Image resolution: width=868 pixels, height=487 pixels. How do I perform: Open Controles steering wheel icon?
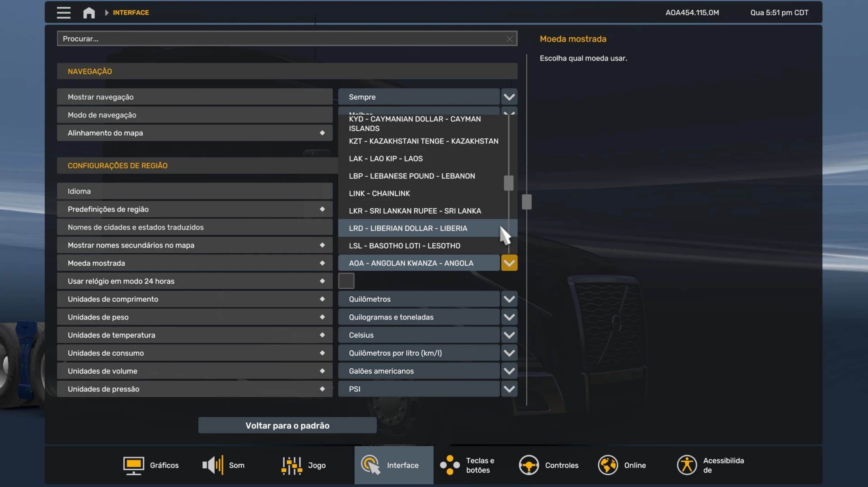pyautogui.click(x=528, y=466)
